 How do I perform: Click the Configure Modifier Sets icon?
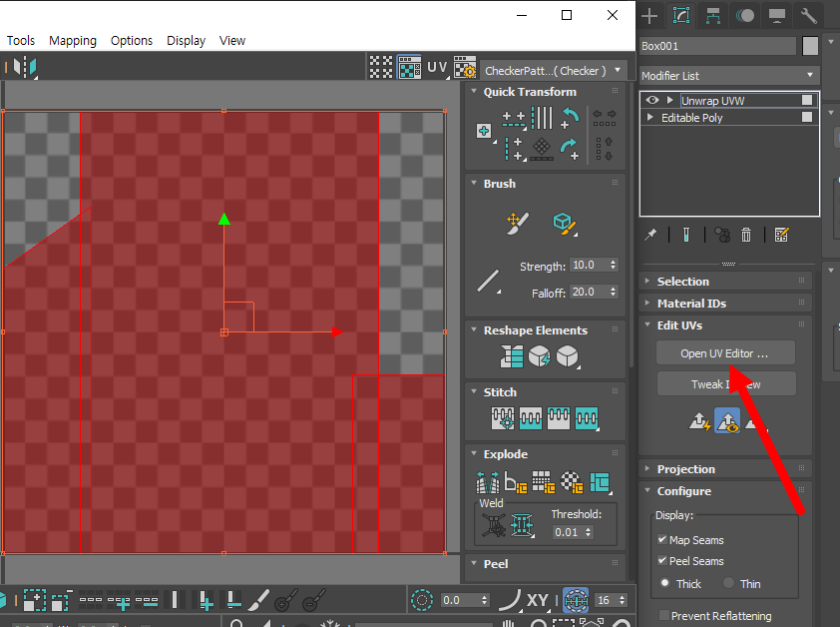(781, 235)
